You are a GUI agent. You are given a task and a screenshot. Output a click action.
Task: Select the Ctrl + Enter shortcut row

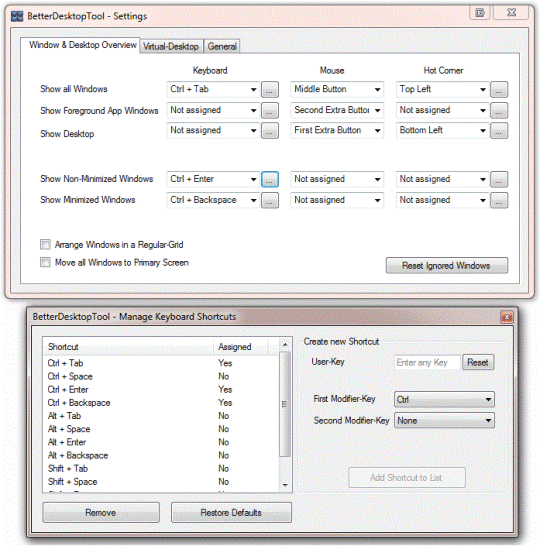pos(161,390)
